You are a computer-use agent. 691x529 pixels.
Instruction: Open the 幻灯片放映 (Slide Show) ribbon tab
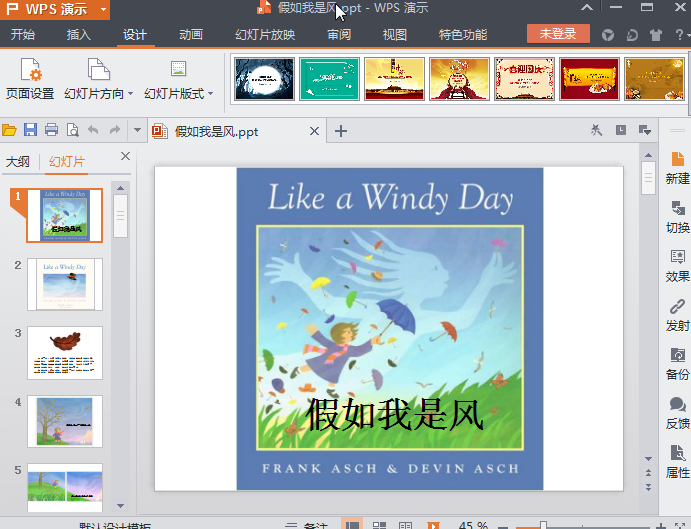(x=265, y=34)
